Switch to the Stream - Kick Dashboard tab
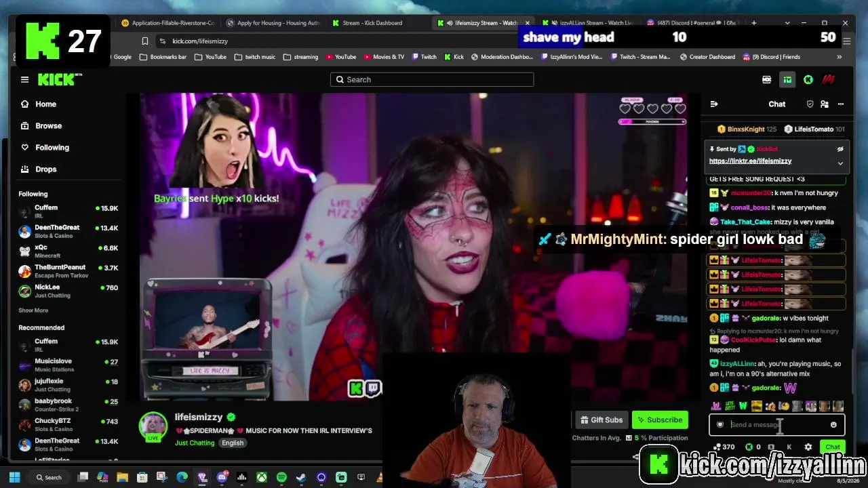 click(x=372, y=23)
